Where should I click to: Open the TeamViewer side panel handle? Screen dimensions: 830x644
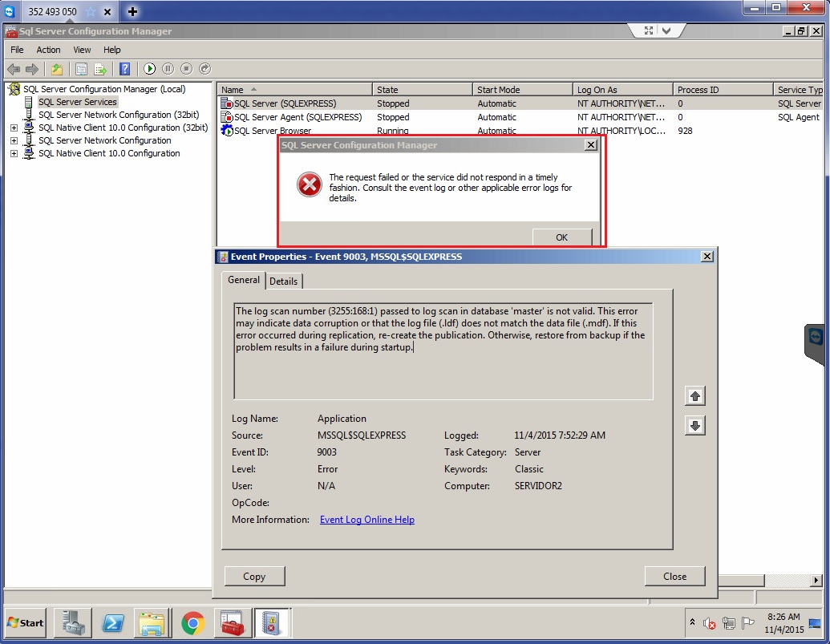[x=816, y=344]
